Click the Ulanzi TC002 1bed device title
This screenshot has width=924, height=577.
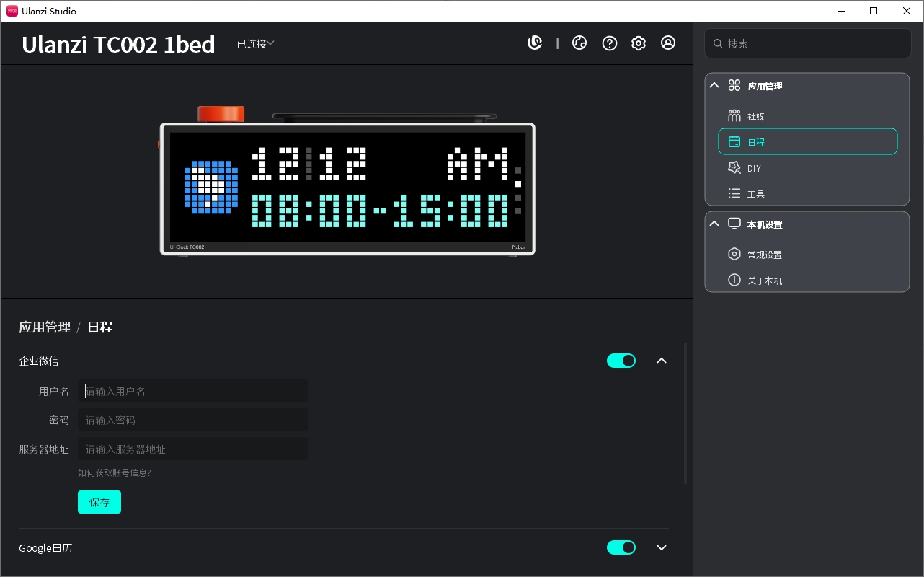(118, 45)
